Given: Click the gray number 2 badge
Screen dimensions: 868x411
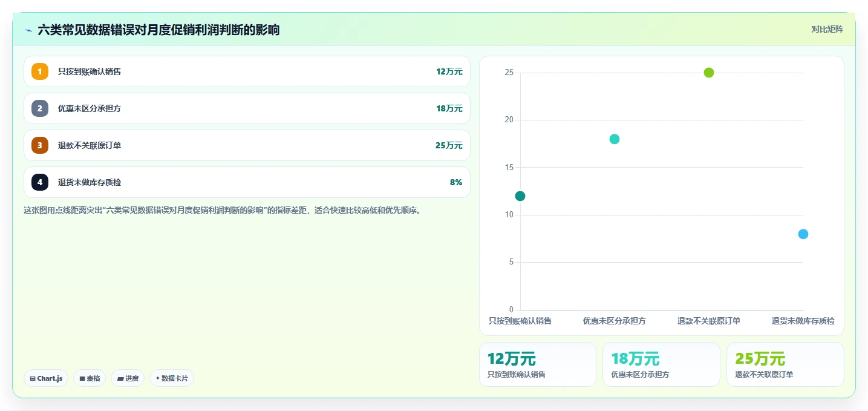Looking at the screenshot, I should tap(40, 108).
